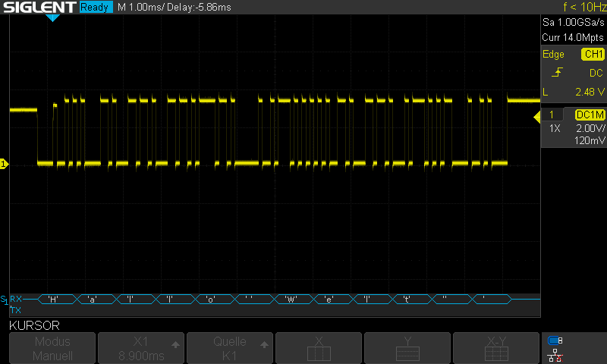The image size is (607, 364).
Task: Click the decoded 'o' packet
Action: [215, 299]
